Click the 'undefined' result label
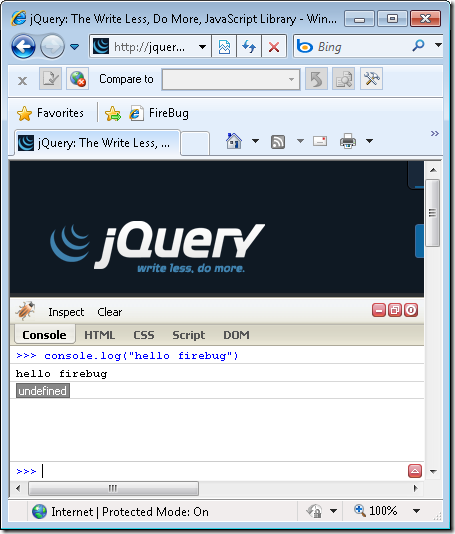 (x=43, y=391)
